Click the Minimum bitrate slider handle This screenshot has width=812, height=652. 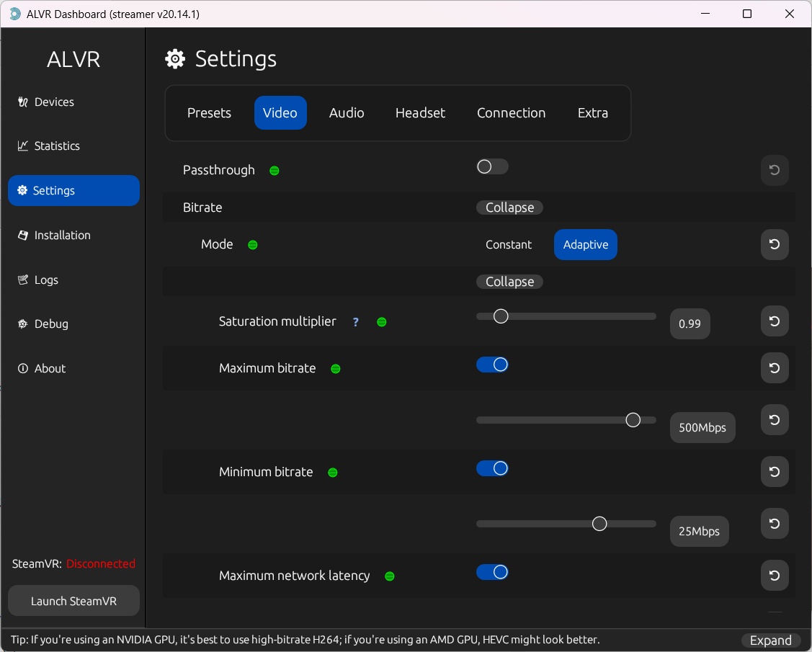click(x=599, y=524)
